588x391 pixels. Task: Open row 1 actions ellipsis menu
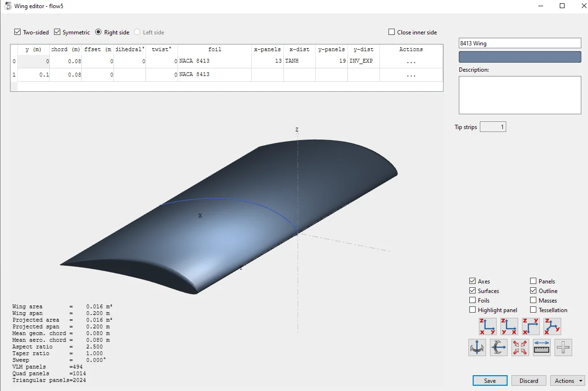411,75
